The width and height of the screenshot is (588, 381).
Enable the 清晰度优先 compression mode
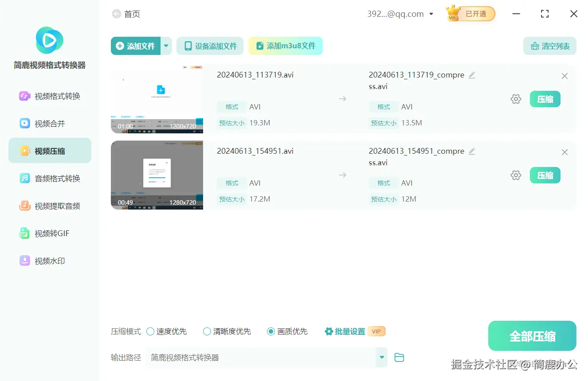tap(207, 331)
